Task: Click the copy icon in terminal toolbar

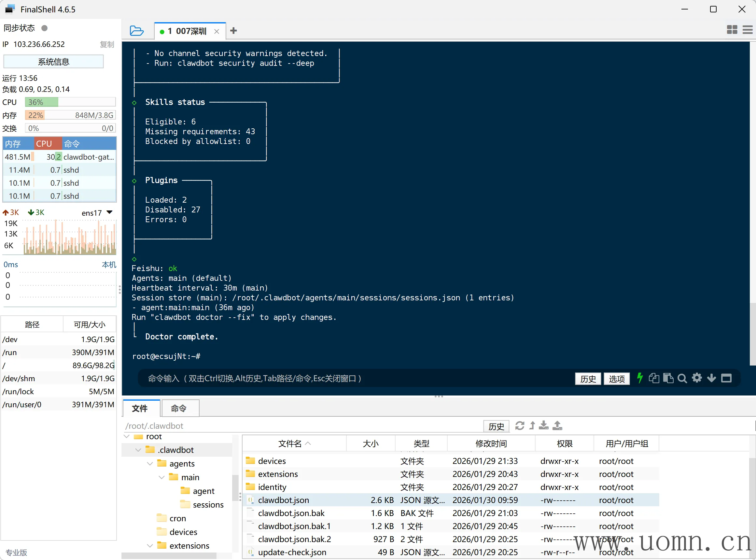Action: (x=654, y=378)
